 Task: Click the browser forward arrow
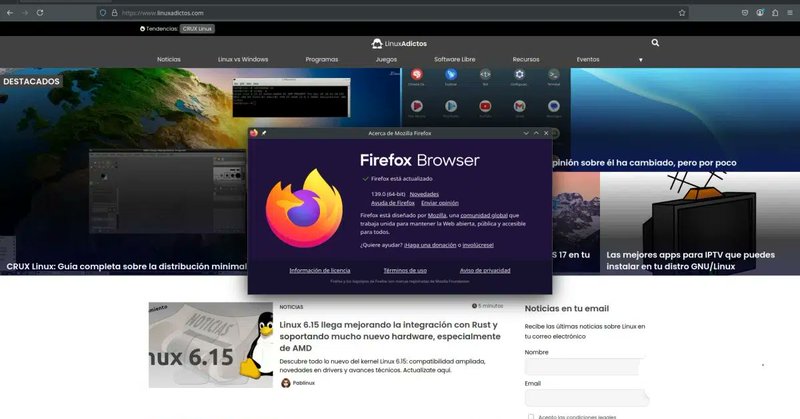click(25, 13)
